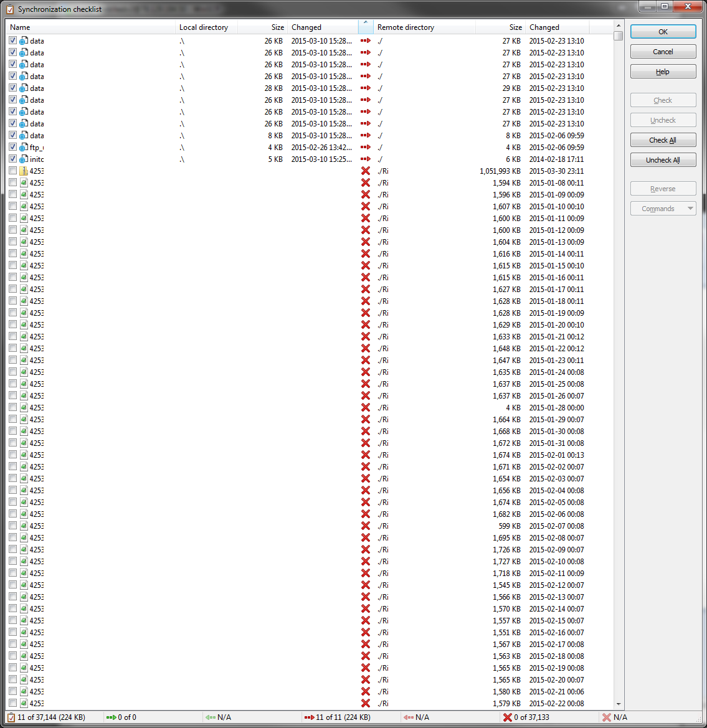Open the Commands dropdown menu
This screenshot has height=728, width=707.
[663, 208]
